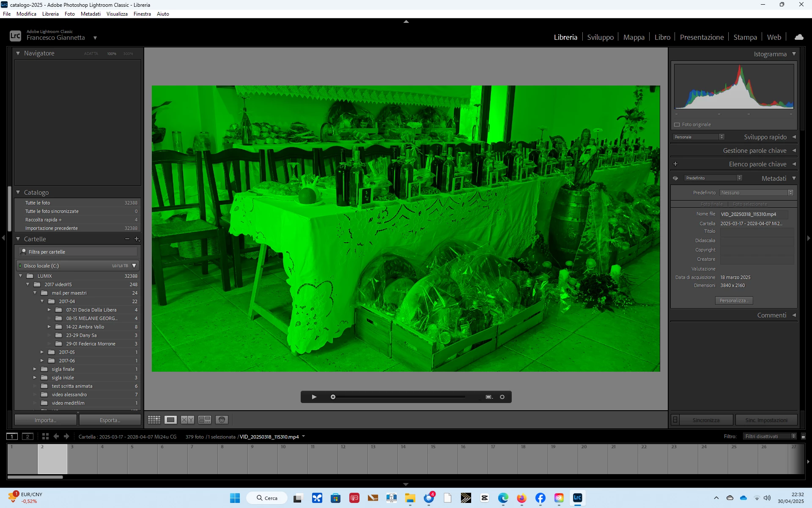812x508 pixels.
Task: Open the Metadati menu
Action: (x=91, y=14)
